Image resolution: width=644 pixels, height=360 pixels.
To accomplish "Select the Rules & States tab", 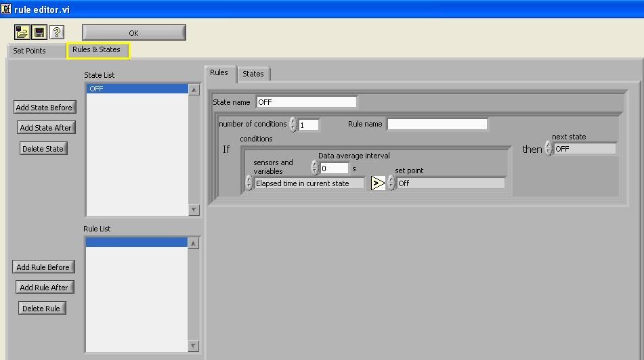I will pyautogui.click(x=98, y=51).
